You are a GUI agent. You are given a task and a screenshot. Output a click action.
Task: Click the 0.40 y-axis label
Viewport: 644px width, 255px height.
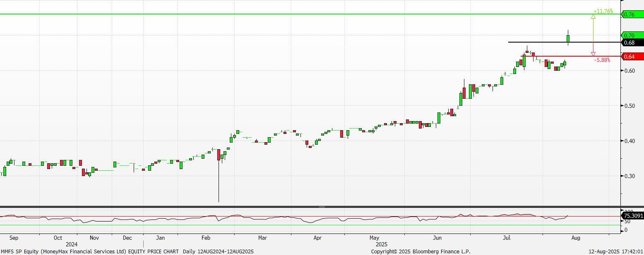click(629, 141)
